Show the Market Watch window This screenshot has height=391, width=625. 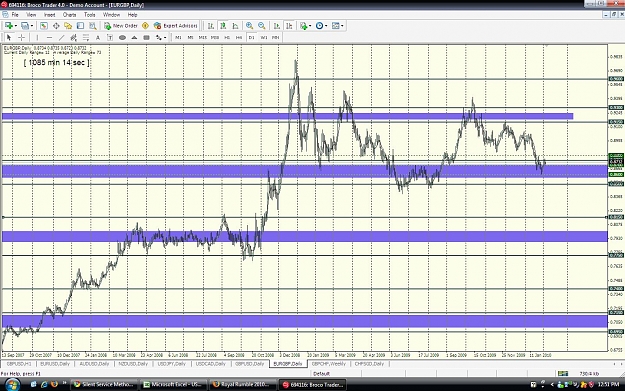pos(44,26)
